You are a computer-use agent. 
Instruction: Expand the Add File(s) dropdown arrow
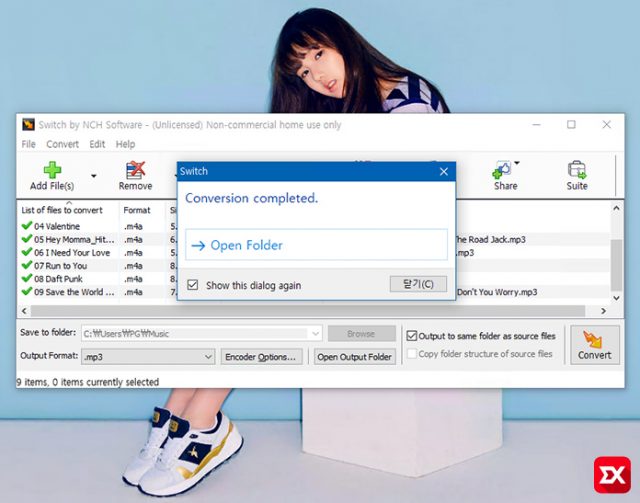pyautogui.click(x=93, y=176)
